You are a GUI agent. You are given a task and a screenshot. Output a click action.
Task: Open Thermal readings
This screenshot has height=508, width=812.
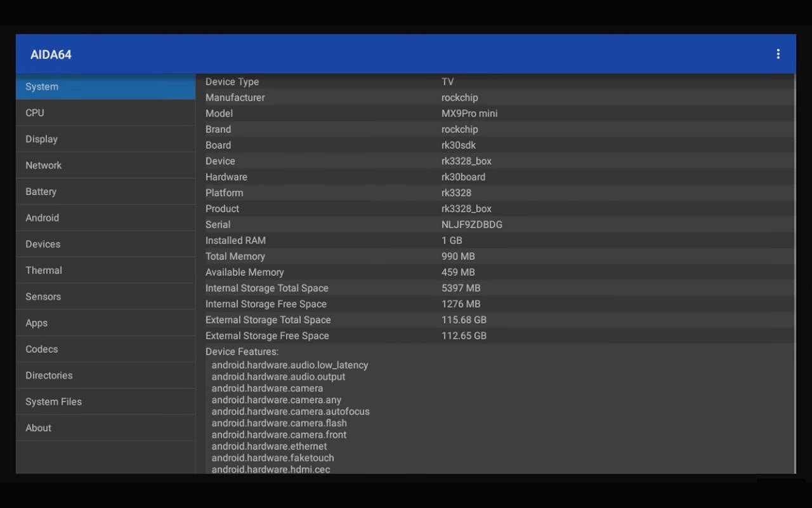click(x=105, y=270)
